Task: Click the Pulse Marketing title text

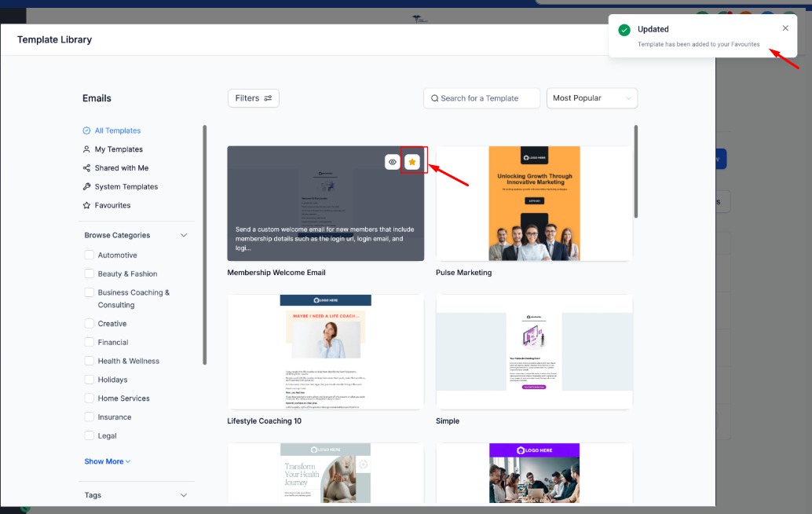Action: coord(463,273)
